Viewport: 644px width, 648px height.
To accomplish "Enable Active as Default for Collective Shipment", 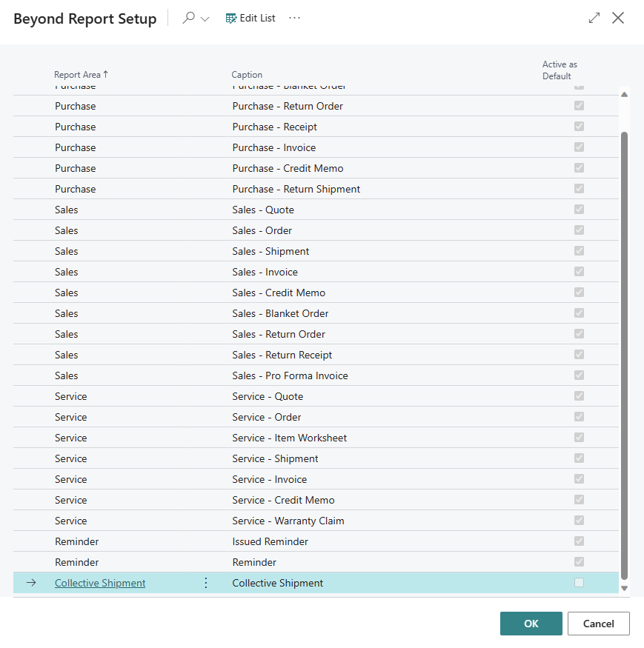I will (579, 583).
